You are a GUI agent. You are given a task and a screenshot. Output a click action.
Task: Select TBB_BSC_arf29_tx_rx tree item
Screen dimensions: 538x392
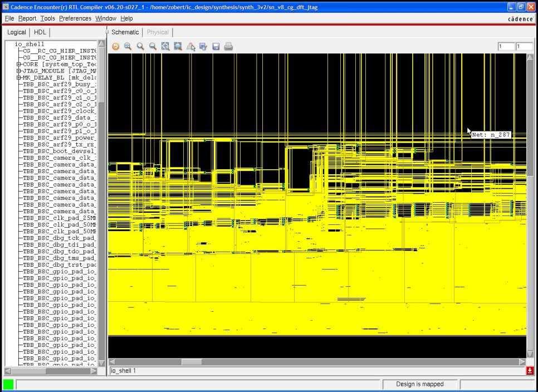click(x=60, y=145)
